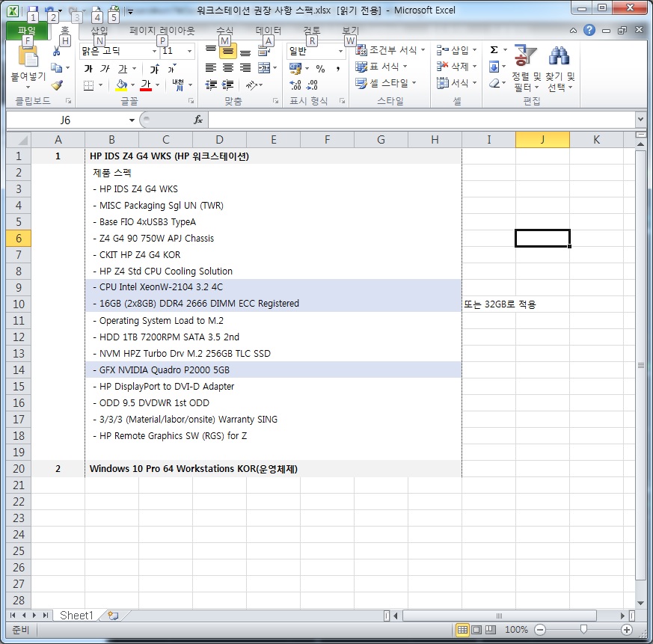This screenshot has width=653, height=644.
Task: Click the Orientation (text angle) icon
Action: pyautogui.click(x=251, y=85)
